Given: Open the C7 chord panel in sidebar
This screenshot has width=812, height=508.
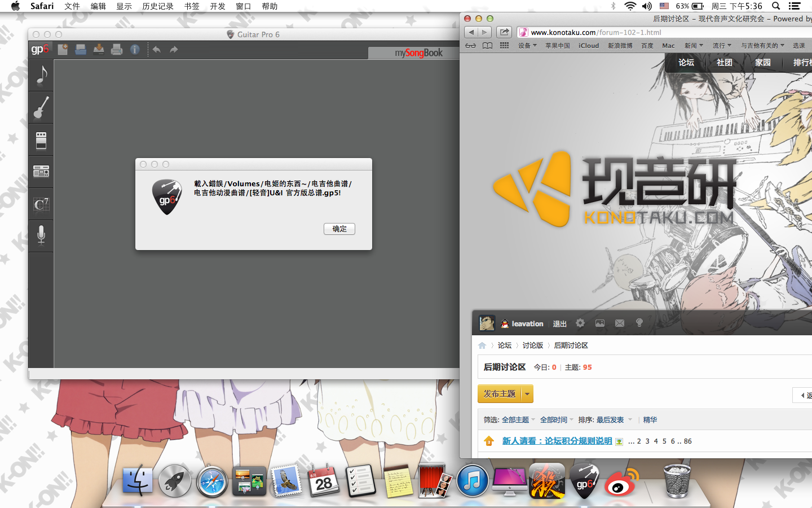Looking at the screenshot, I should point(41,204).
